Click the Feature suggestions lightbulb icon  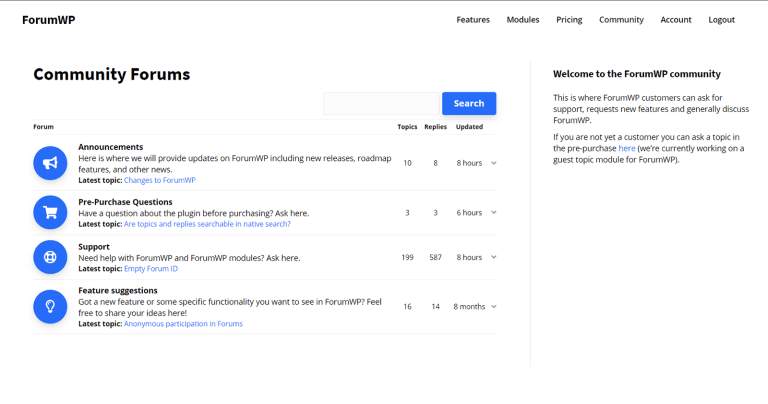pos(50,306)
